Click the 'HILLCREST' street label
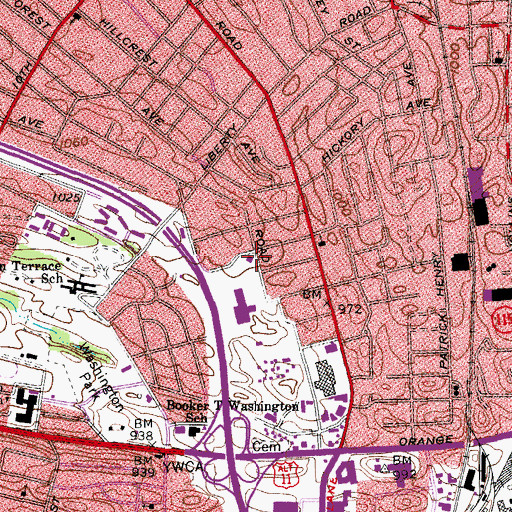Screen dimensions: 512x512 [129, 42]
